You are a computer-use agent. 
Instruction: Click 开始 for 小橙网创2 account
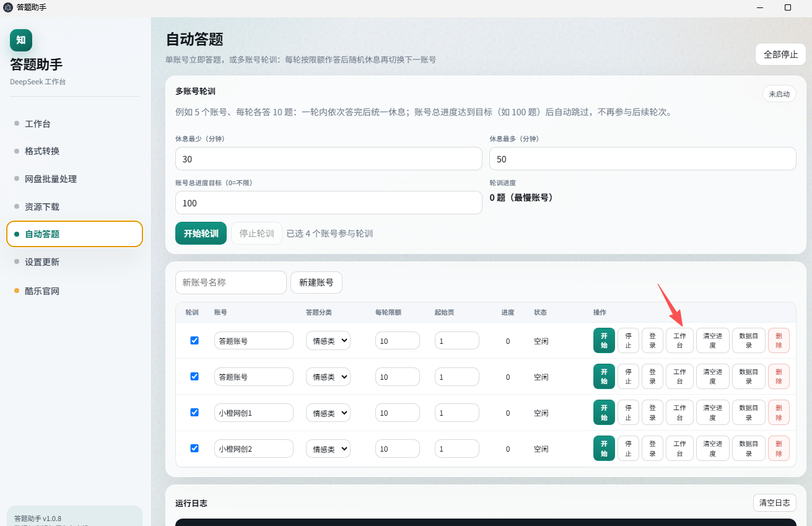(604, 449)
